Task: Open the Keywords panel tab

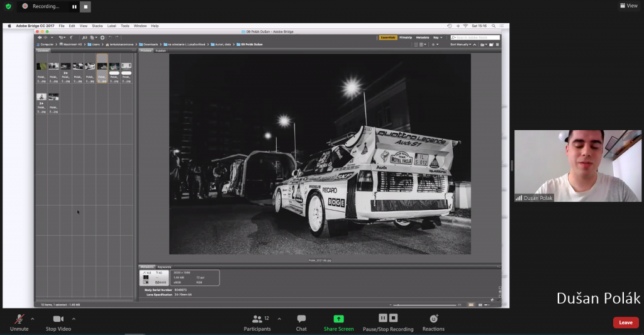Action: tap(164, 267)
